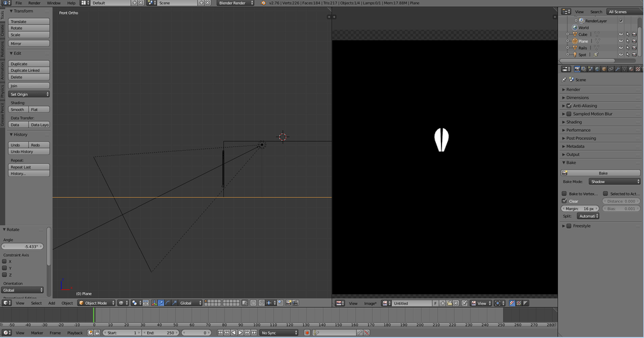Toggle Plane visibility eye icon in outliner
The image size is (644, 338).
[x=621, y=41]
